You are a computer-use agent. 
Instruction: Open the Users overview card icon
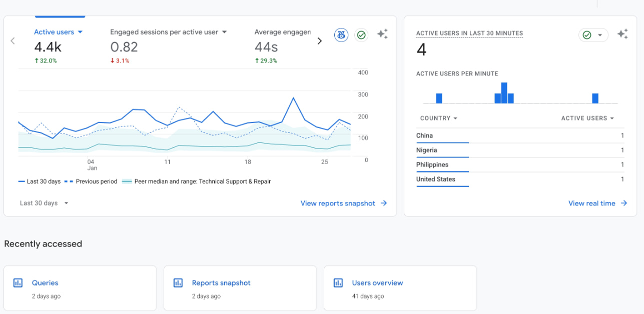(x=338, y=283)
